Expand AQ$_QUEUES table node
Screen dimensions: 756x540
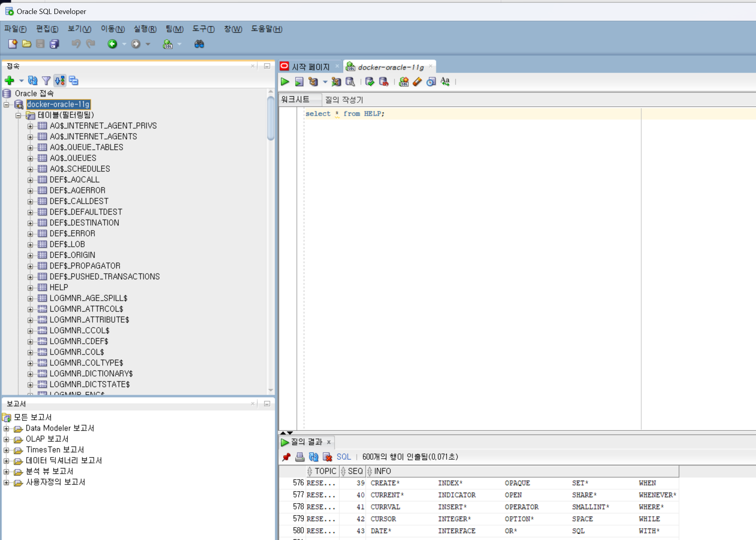coord(30,158)
